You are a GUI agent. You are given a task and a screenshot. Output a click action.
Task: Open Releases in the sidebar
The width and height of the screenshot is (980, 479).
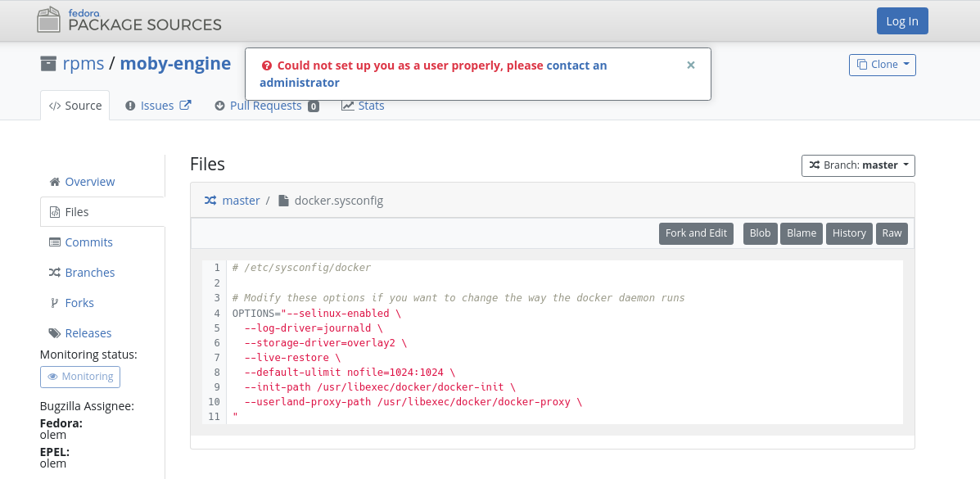(x=88, y=333)
